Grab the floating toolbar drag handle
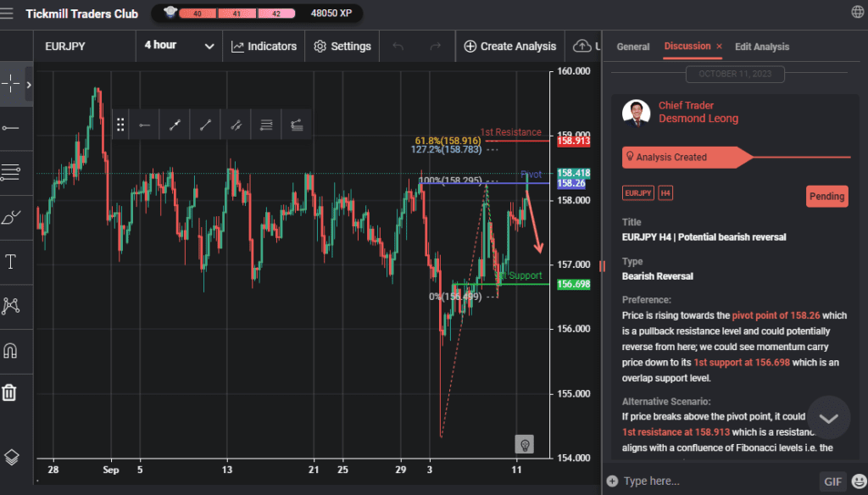868x495 pixels. (120, 125)
